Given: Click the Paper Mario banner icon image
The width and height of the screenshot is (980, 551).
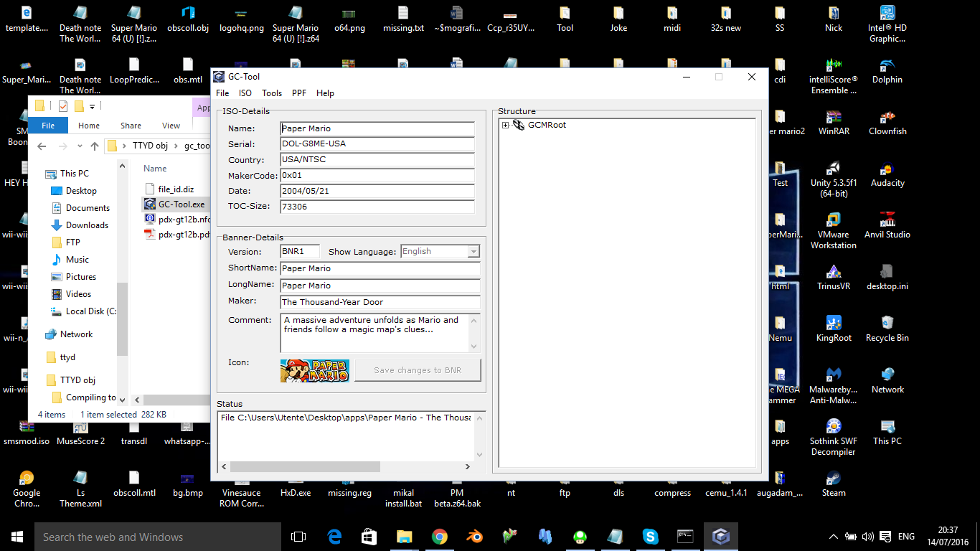Looking at the screenshot, I should pos(315,370).
